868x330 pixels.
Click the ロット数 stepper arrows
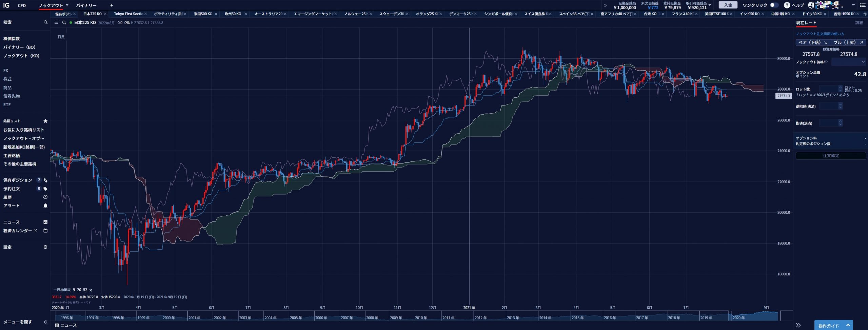pos(840,89)
